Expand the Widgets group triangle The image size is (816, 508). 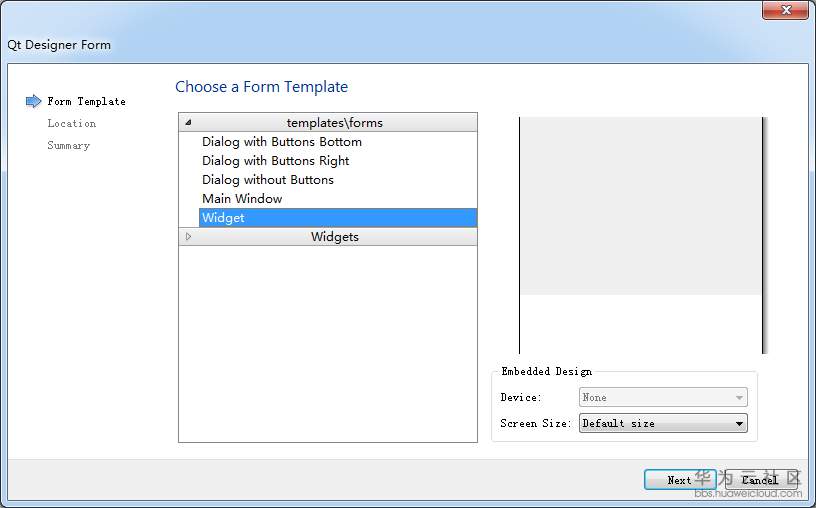pyautogui.click(x=189, y=237)
